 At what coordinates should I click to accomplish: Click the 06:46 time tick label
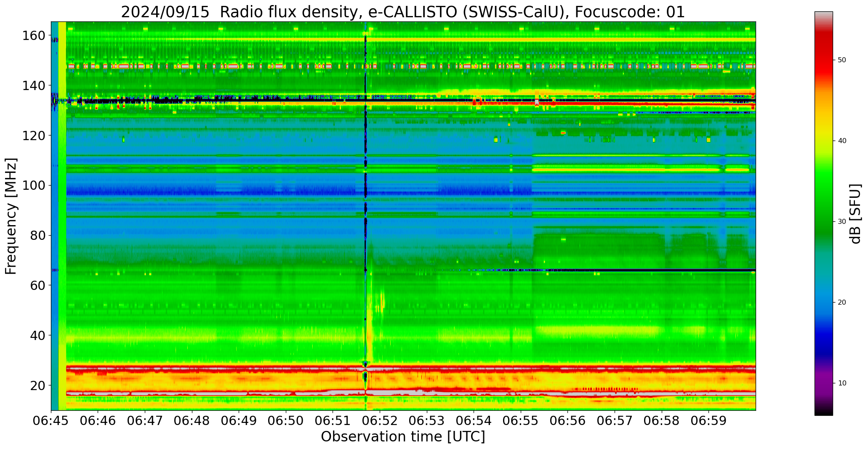pyautogui.click(x=98, y=421)
